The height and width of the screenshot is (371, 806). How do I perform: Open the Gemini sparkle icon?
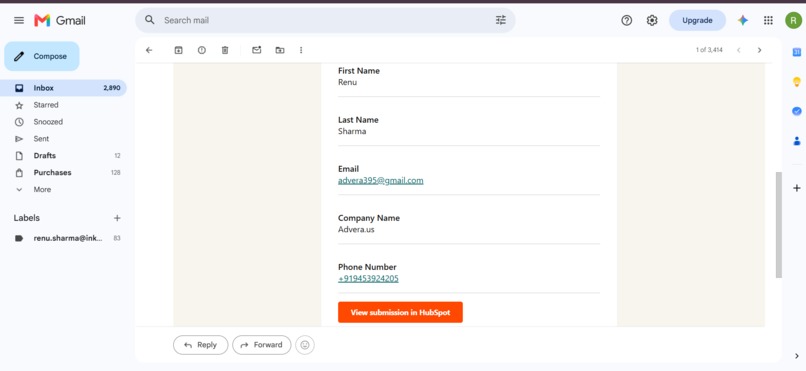743,21
